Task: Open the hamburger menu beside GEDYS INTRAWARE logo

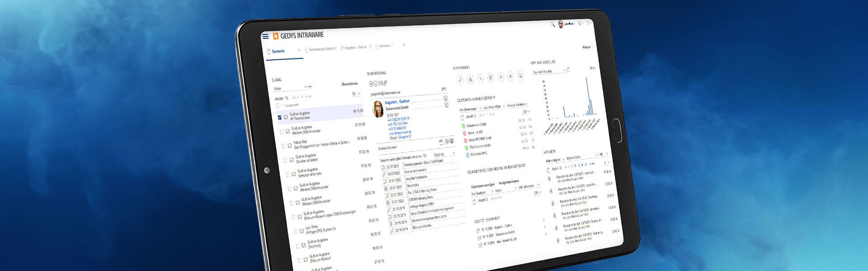Action: (x=265, y=37)
